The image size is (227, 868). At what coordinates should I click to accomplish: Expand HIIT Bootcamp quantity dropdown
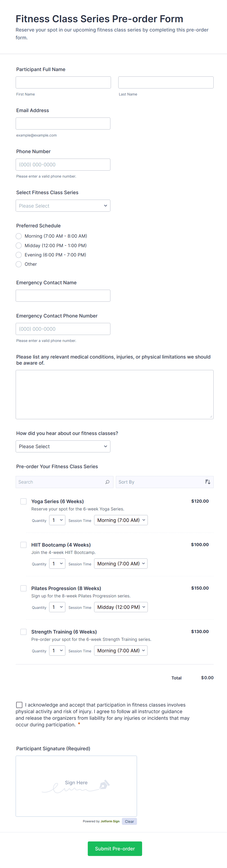pos(57,564)
